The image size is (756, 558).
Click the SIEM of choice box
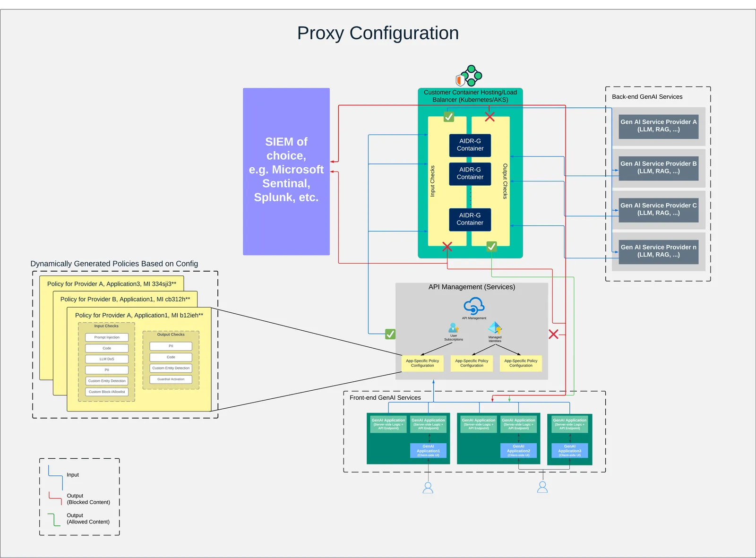[x=286, y=172]
